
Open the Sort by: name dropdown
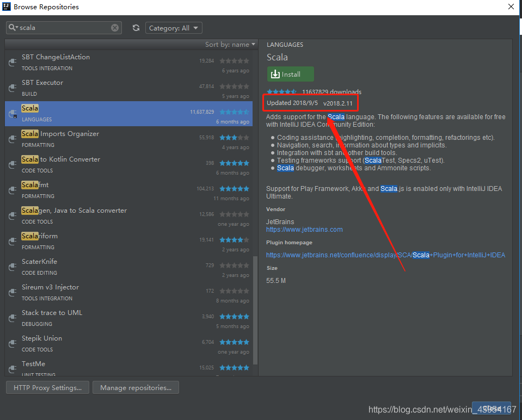click(230, 45)
